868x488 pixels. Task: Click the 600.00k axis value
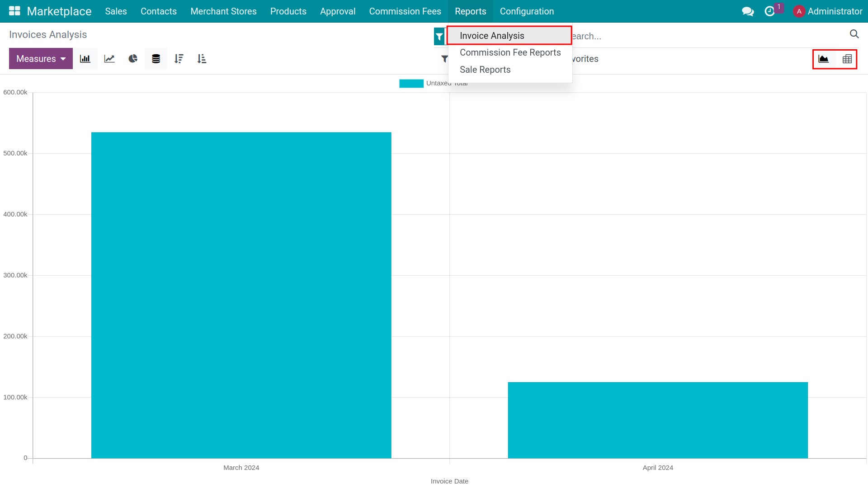click(x=15, y=92)
